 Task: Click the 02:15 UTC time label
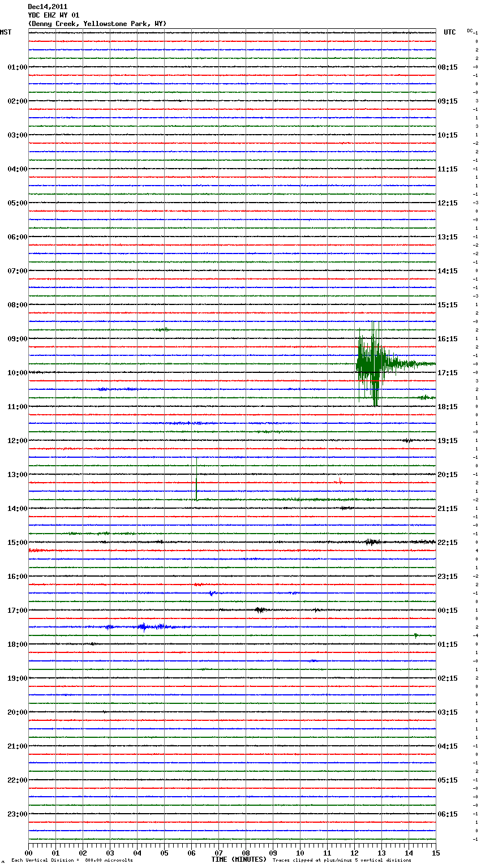pos(448,678)
